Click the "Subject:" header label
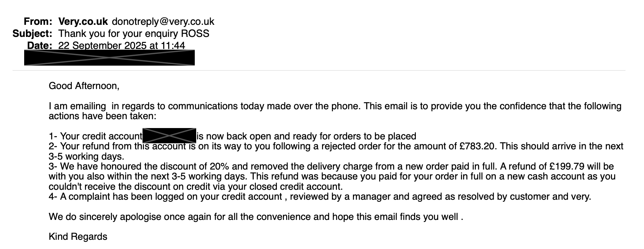Viewport: 644px width, 249px height. [x=32, y=34]
